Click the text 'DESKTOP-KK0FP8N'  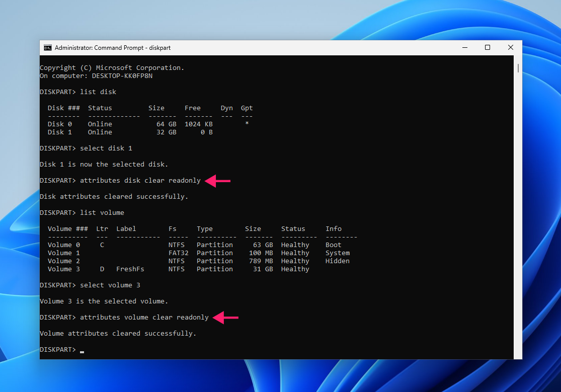click(x=122, y=76)
